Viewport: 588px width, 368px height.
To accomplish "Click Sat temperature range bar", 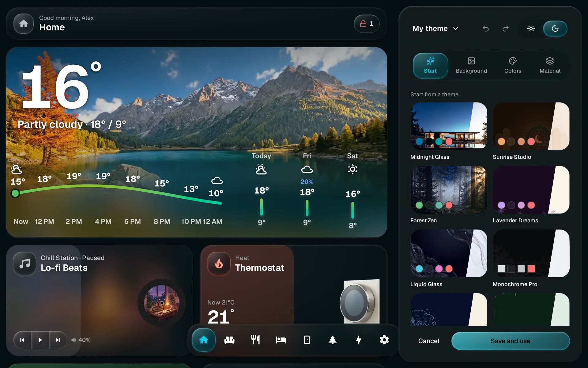I will click(x=352, y=210).
